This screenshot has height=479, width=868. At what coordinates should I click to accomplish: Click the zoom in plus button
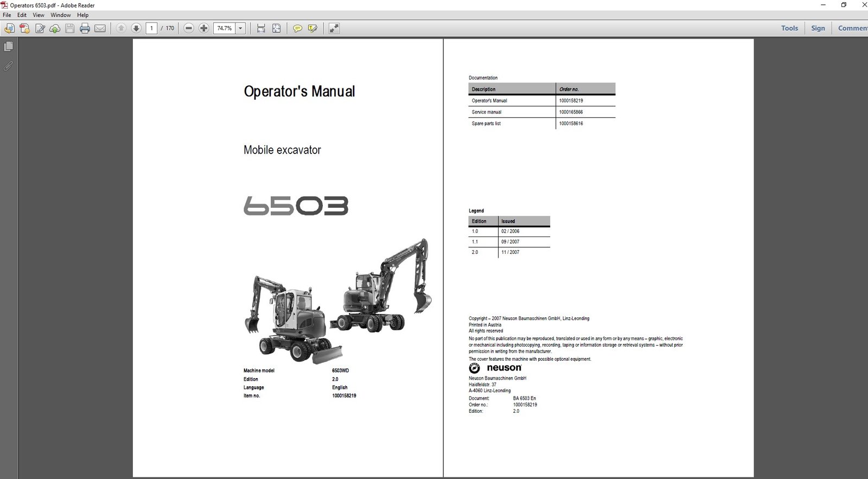point(204,28)
